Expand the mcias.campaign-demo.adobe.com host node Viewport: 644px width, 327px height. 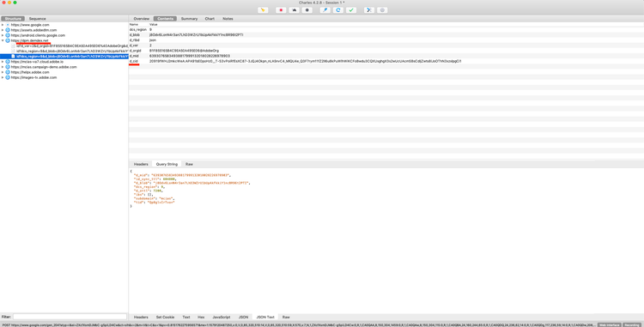click(3, 67)
